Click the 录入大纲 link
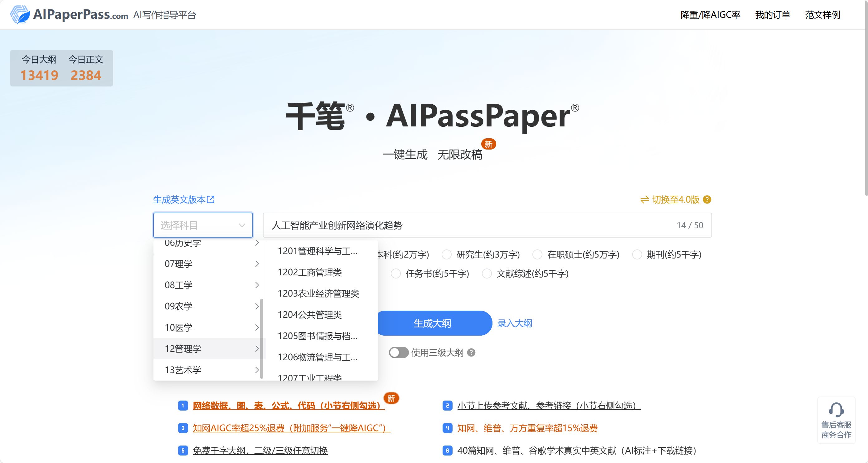 (x=515, y=323)
